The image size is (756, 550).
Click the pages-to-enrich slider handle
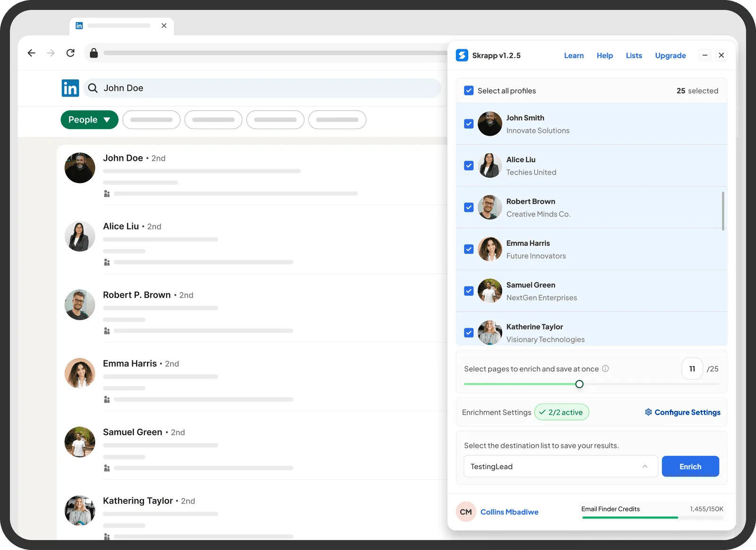579,384
